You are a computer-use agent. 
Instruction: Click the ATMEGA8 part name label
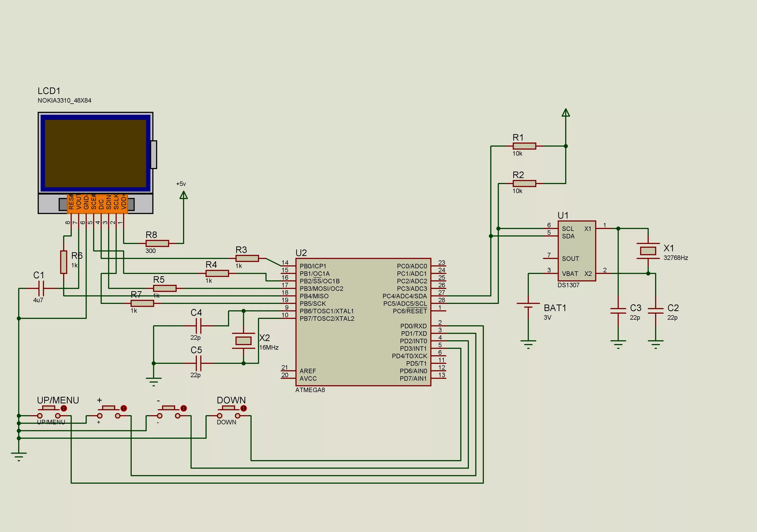310,390
